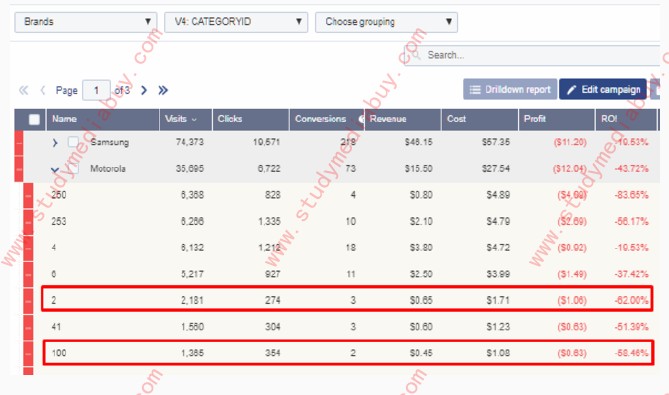Click Samsung profit ($11.20)
This screenshot has width=669, height=395.
[570, 142]
